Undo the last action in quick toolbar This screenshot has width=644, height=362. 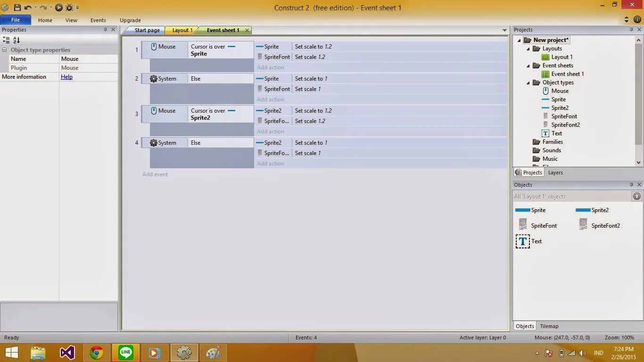28,8
